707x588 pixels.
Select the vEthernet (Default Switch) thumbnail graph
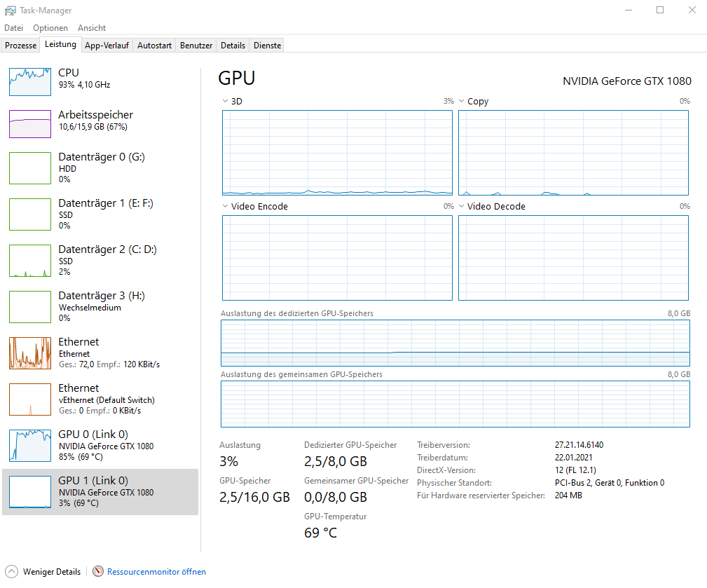pyautogui.click(x=29, y=399)
